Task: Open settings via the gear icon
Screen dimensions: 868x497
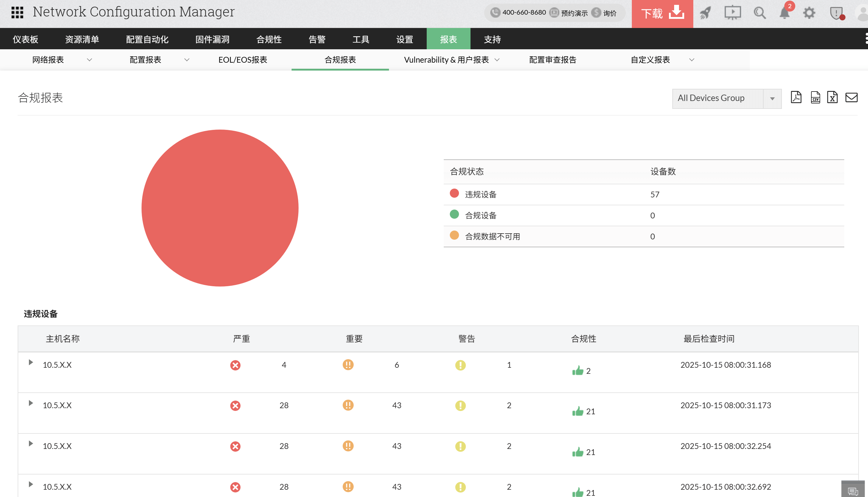Action: [x=809, y=13]
